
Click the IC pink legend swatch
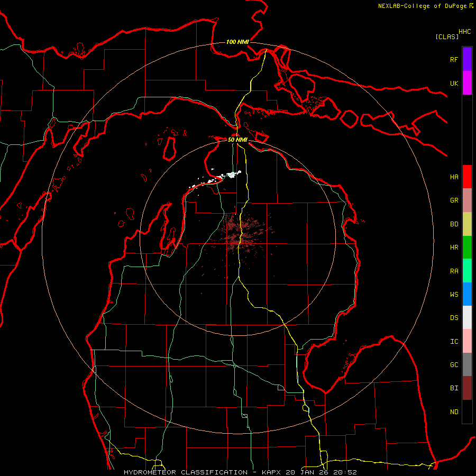467,341
